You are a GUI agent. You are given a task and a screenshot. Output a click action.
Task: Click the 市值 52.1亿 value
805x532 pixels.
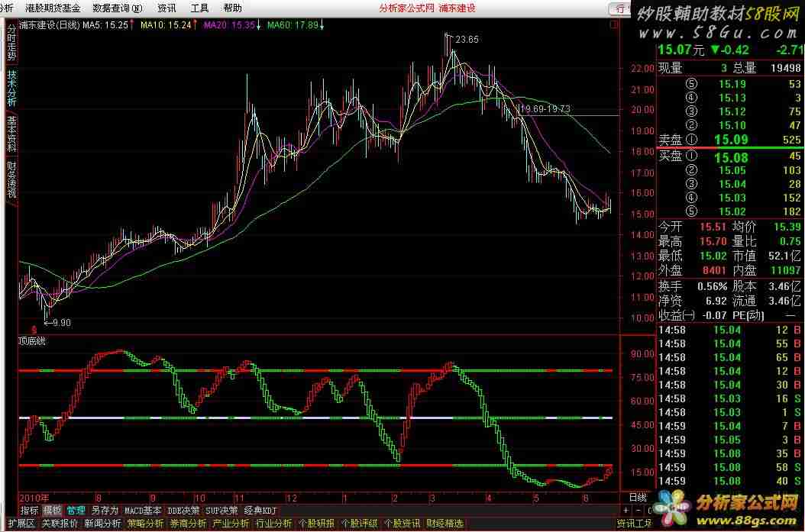pos(784,256)
